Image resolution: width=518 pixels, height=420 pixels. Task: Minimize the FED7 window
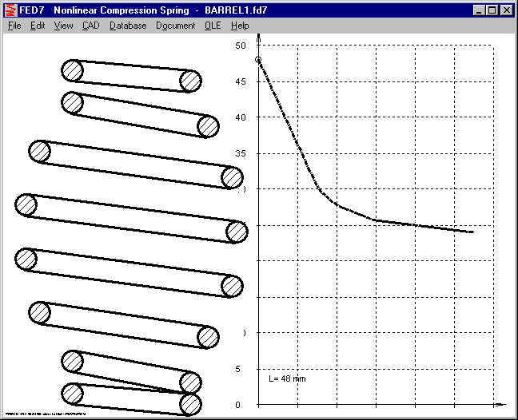click(478, 10)
